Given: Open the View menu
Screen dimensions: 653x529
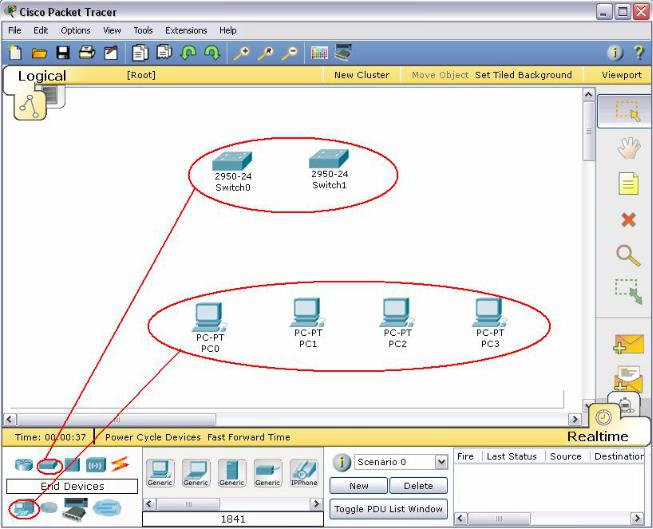Looking at the screenshot, I should tap(112, 31).
